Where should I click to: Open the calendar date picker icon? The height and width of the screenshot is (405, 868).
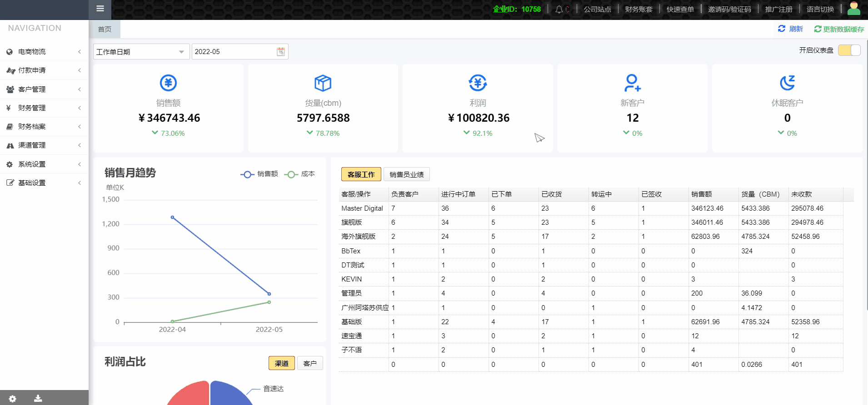coord(281,52)
